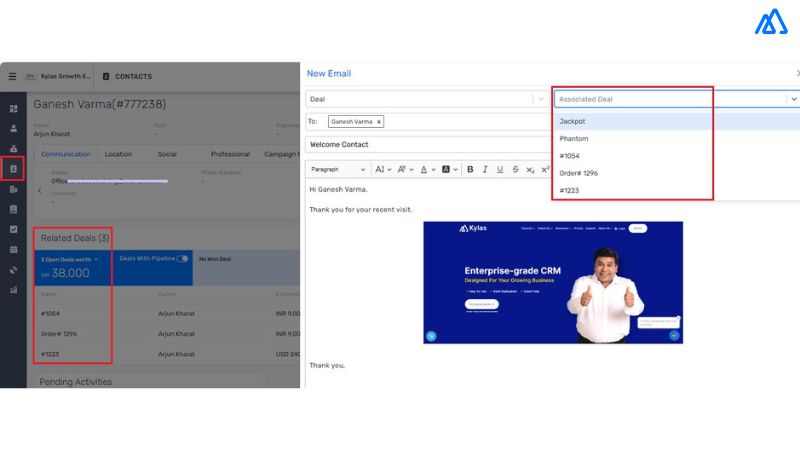This screenshot has width=800, height=450.
Task: Select Phantom from Associated Deal list
Action: point(677,139)
